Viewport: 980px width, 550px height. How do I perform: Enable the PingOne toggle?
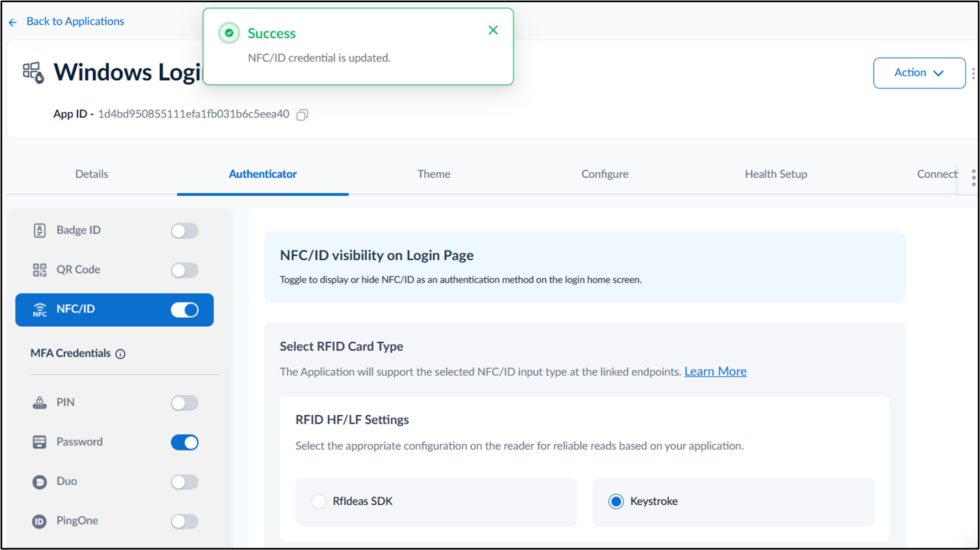(x=185, y=521)
